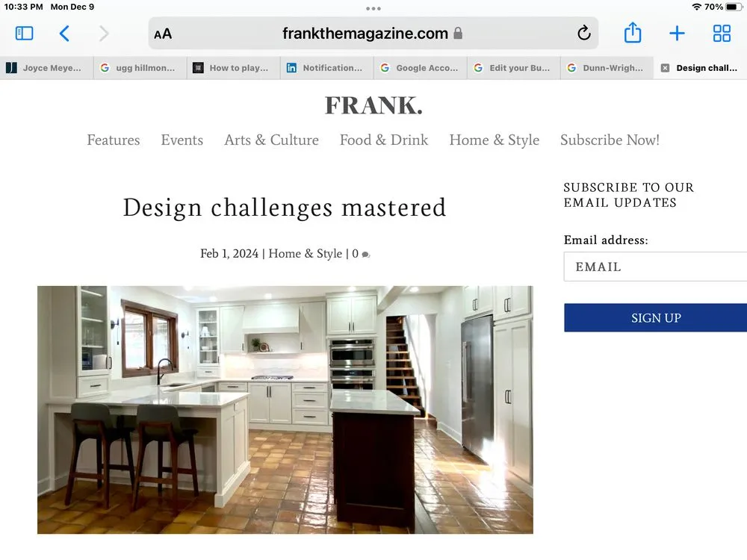
Task: Show the tab overview grid icon
Action: click(722, 34)
